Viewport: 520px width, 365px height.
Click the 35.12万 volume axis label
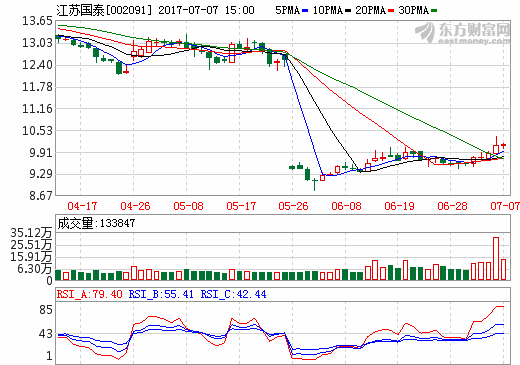[31, 233]
